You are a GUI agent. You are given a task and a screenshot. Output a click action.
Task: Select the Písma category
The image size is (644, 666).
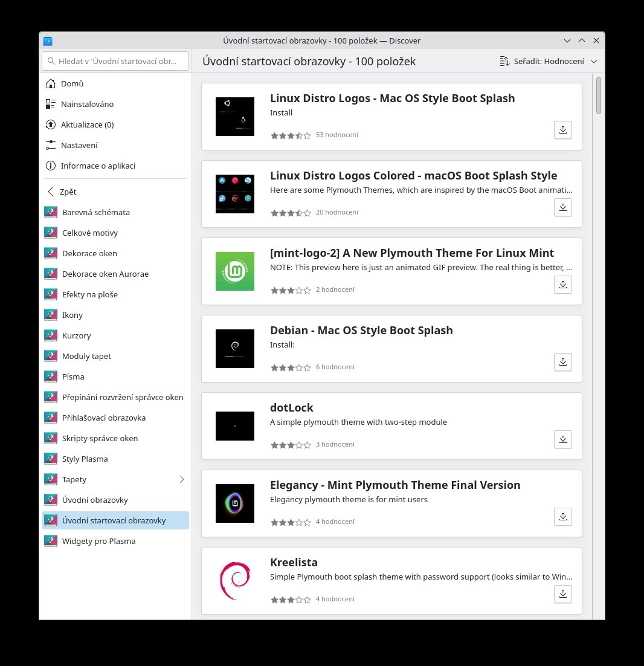point(115,377)
